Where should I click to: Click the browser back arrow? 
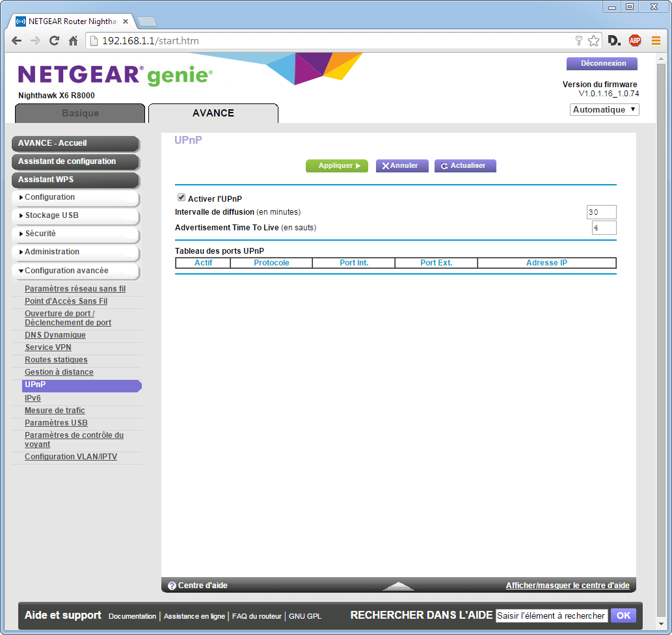(17, 41)
